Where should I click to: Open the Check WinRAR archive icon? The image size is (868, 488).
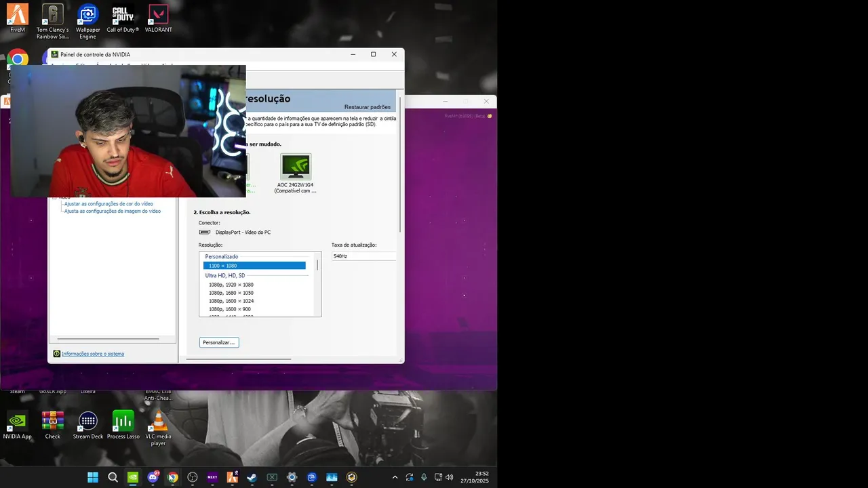click(x=53, y=425)
